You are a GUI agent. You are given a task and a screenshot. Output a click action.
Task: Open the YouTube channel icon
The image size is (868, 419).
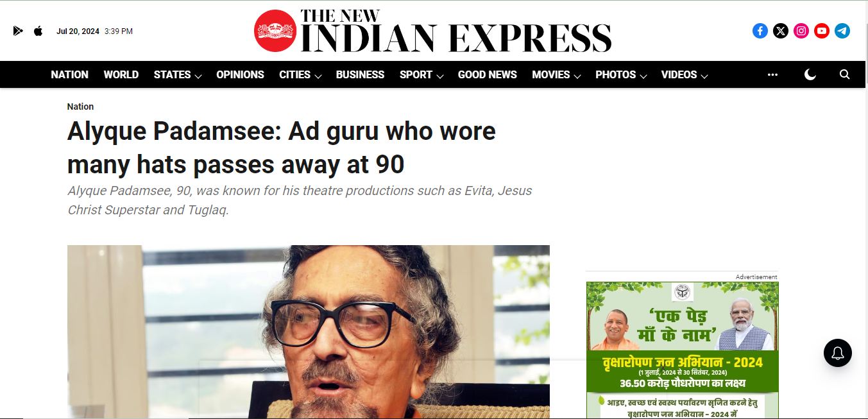point(821,31)
